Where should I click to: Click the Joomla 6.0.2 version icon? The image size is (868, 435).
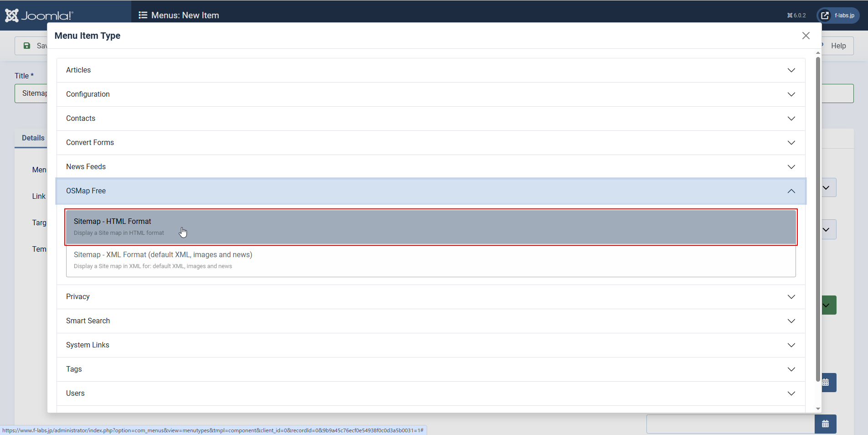(789, 15)
